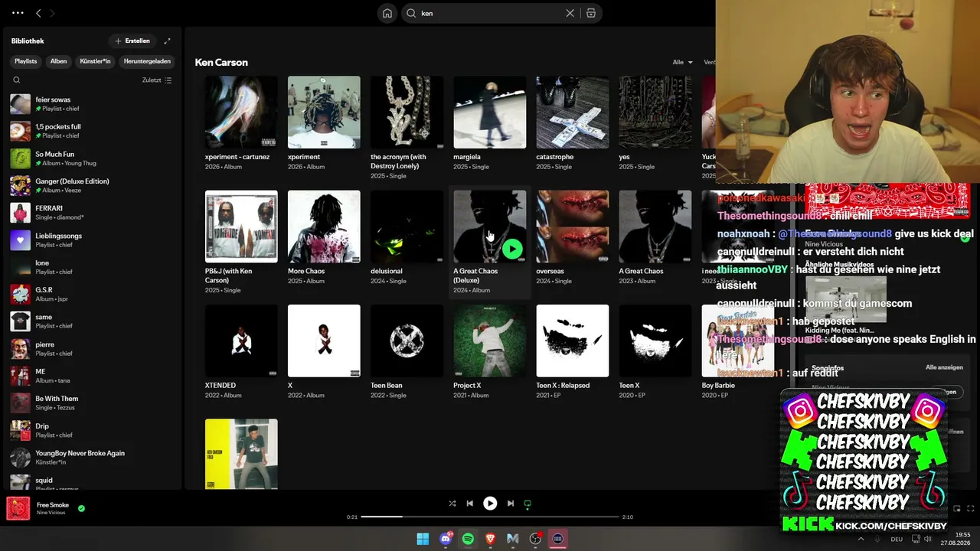Screen dimensions: 980x551
Task: Search within the library using magnifier icon
Action: click(17, 80)
